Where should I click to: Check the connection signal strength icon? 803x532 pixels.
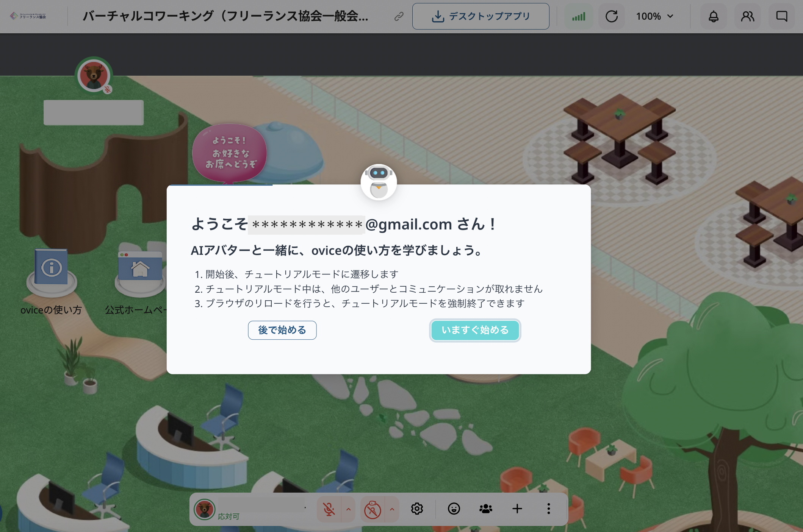tap(579, 16)
